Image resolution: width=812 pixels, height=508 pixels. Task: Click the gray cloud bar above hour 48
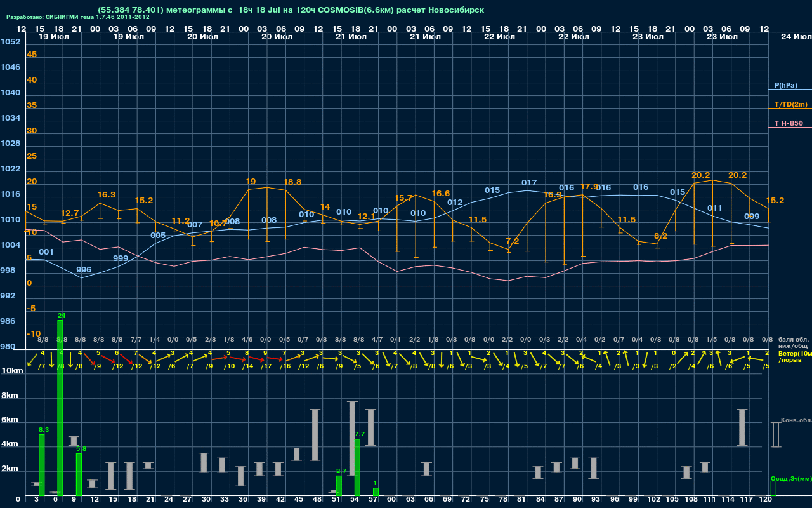315,435
